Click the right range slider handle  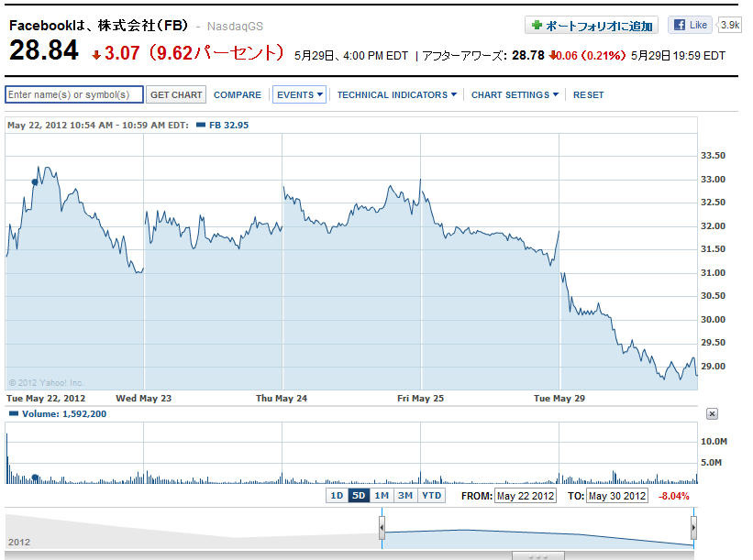click(x=693, y=528)
